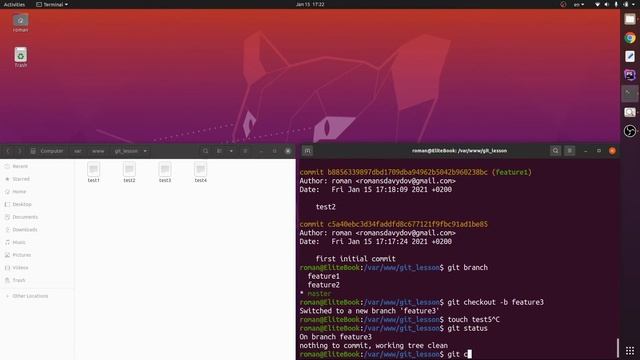Open Downloads in Files sidebar
Screen dimensions: 640x360
coord(25,229)
